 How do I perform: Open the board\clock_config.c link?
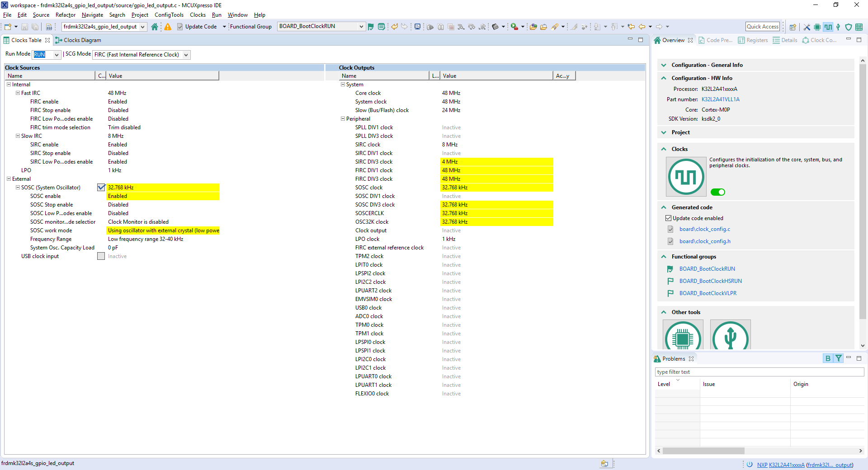704,229
